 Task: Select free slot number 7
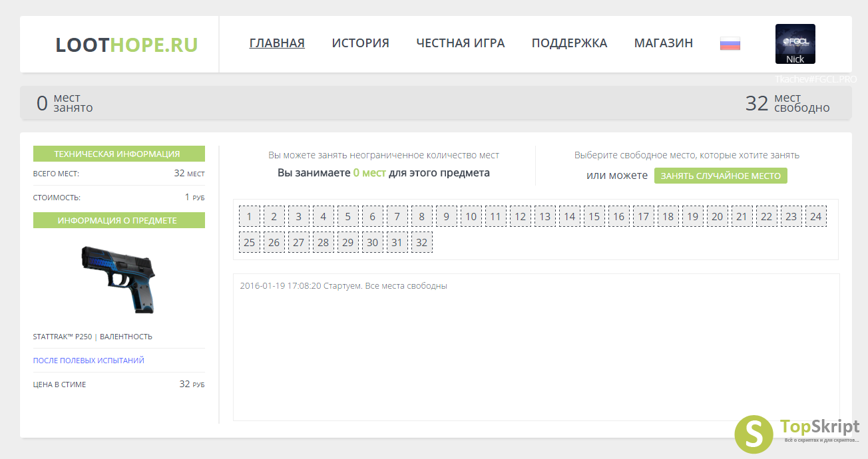397,216
